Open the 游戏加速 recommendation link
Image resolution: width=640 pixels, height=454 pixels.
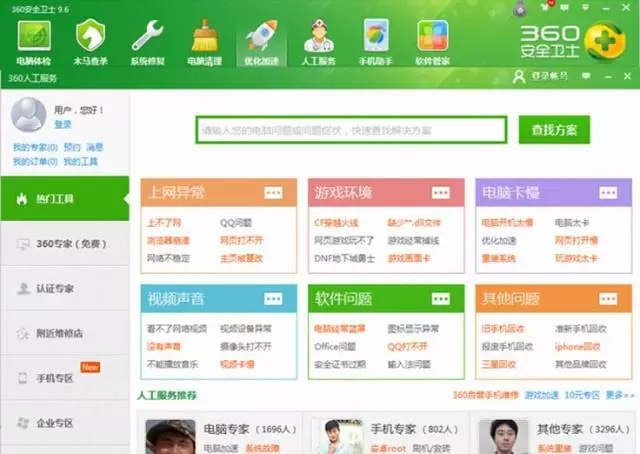(x=542, y=395)
